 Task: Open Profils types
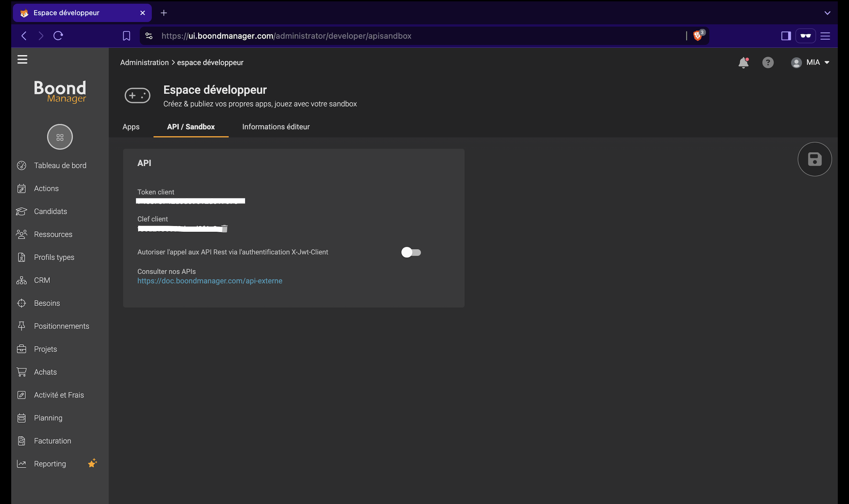54,257
